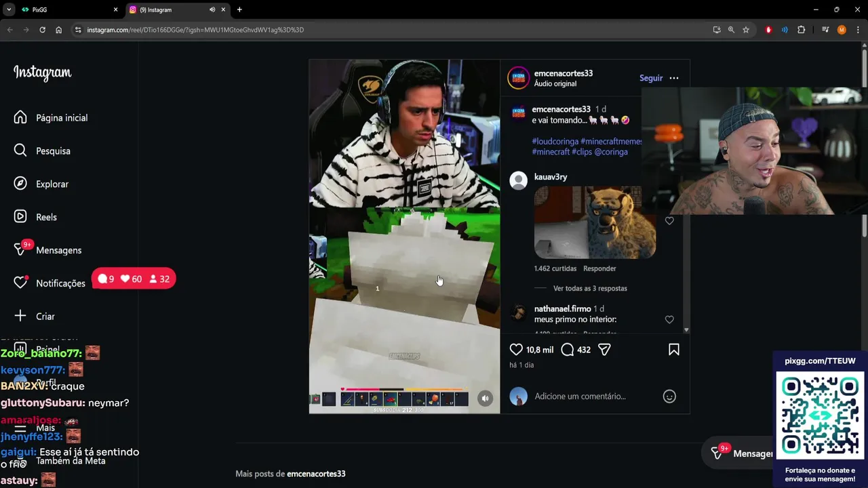Like kauav3ry's comment heart

click(x=669, y=221)
